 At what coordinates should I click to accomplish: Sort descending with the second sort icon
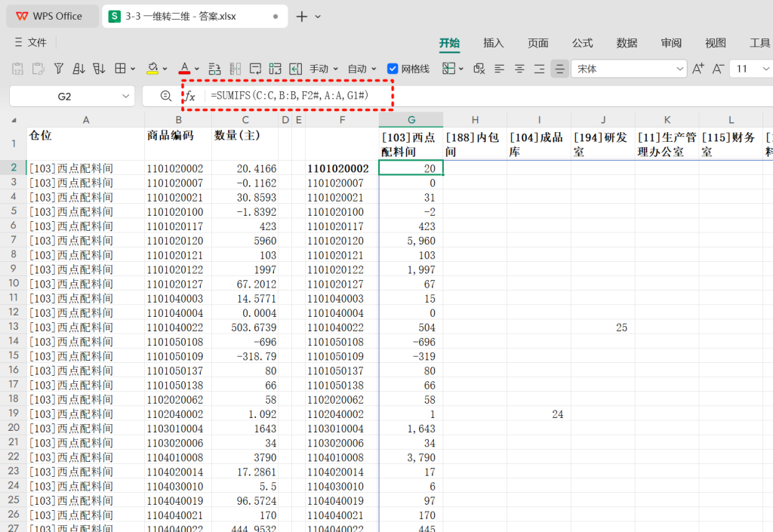(x=99, y=69)
